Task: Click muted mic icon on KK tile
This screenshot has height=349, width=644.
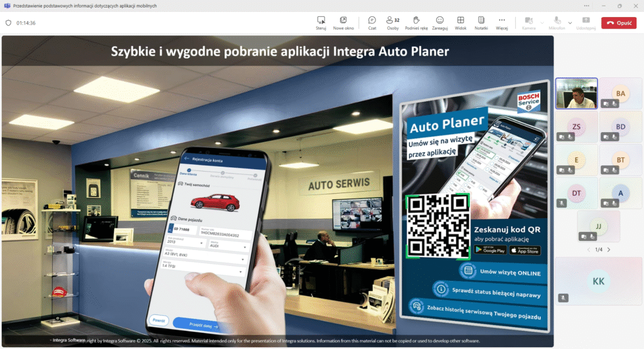Action: [563, 298]
